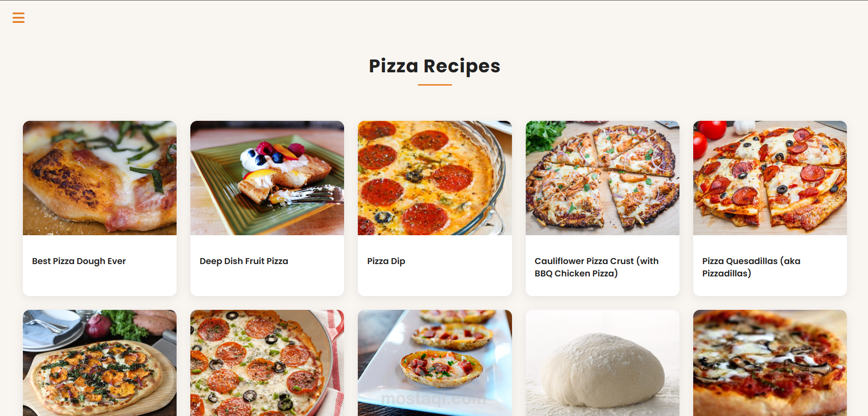Click the Pizza Recipes heading
This screenshot has height=416, width=868.
435,66
